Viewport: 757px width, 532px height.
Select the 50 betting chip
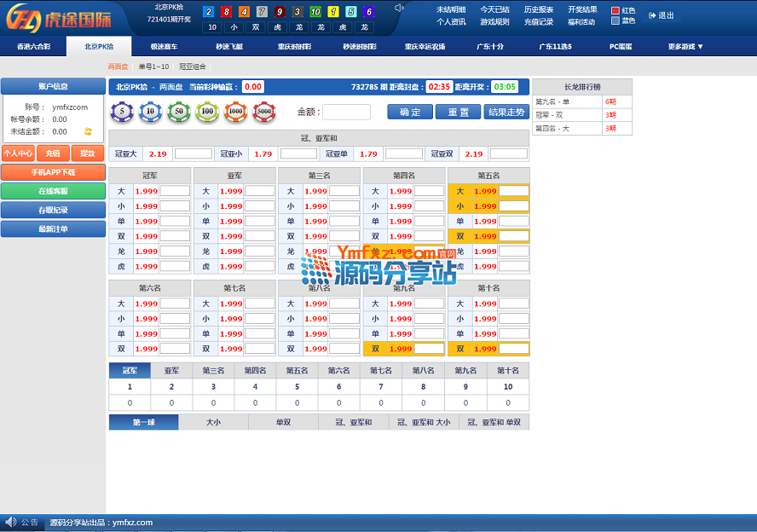point(179,111)
